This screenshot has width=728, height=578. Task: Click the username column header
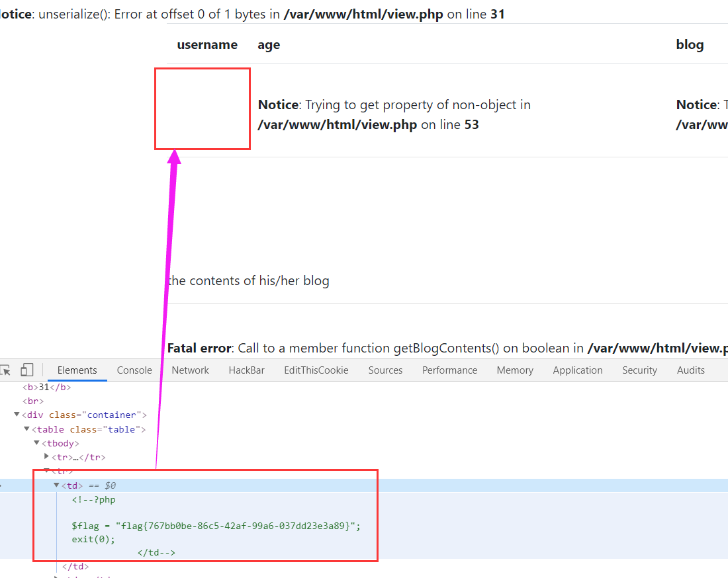pyautogui.click(x=207, y=44)
